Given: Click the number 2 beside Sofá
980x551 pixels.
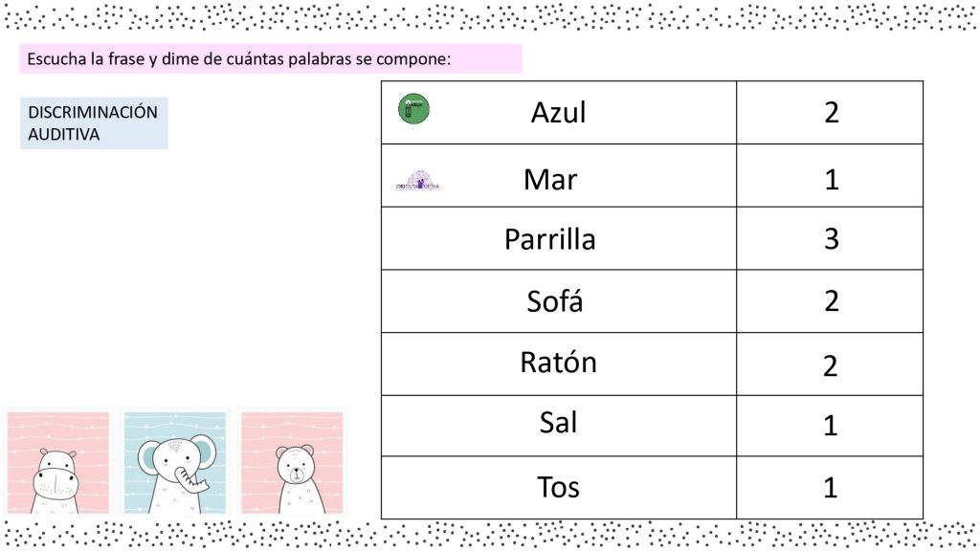Looking at the screenshot, I should click(x=831, y=301).
